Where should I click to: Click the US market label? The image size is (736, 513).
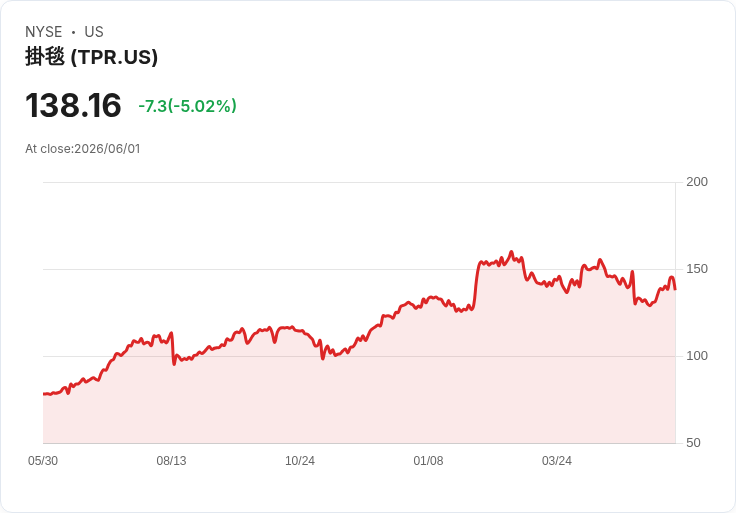(94, 32)
